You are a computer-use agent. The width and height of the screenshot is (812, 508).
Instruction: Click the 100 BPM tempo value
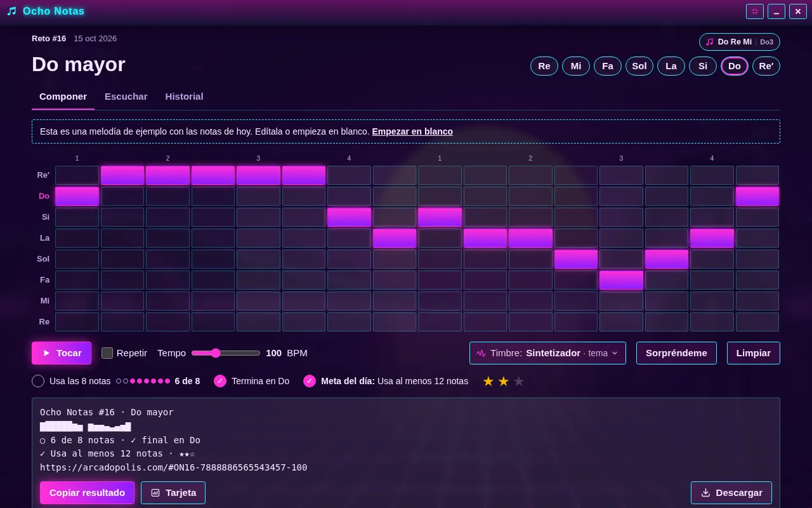click(274, 353)
